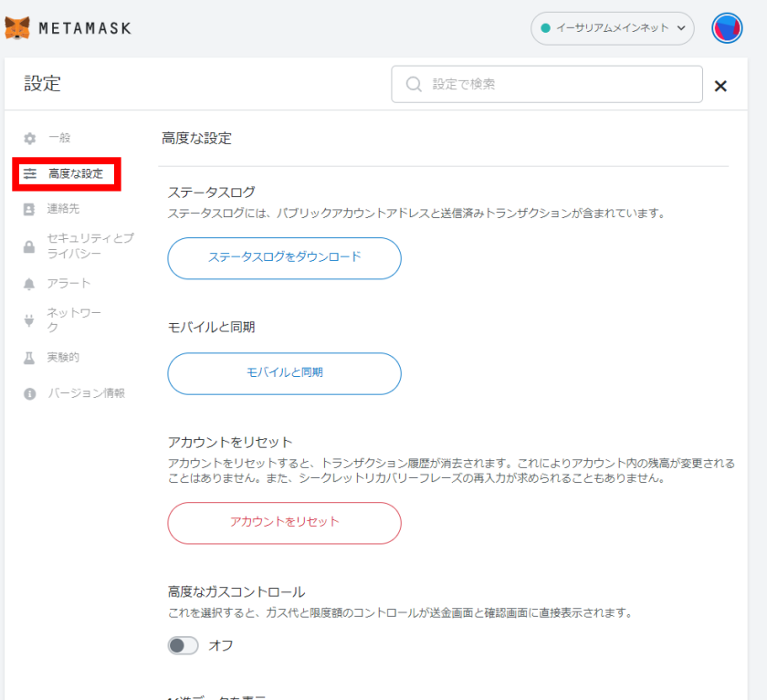
Task: Click the plug icon for ネットワーク
Action: click(29, 320)
